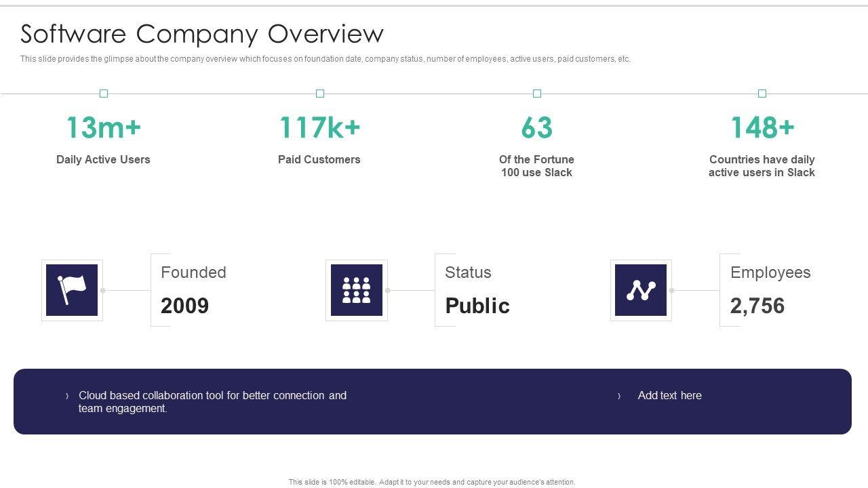This screenshot has width=868, height=488.
Task: Click the founded year 2009 value
Action: point(184,306)
